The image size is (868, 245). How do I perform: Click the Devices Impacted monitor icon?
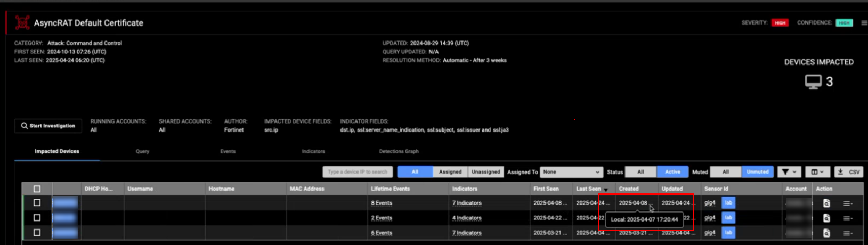pyautogui.click(x=813, y=82)
